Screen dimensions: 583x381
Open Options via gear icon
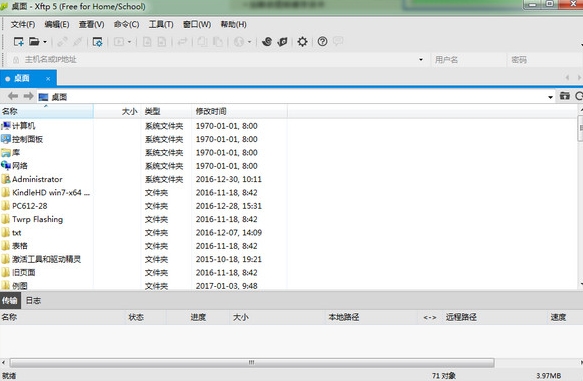point(302,42)
